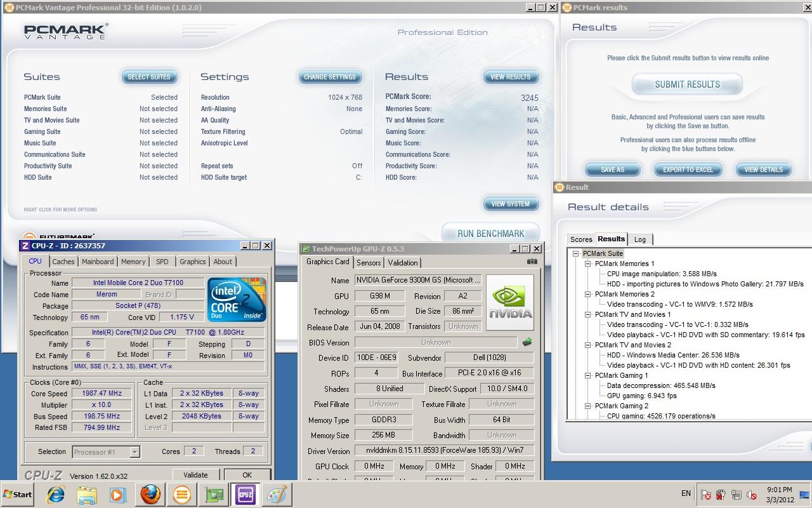Click the muted volume tray icon
Image resolution: width=812 pixels, height=508 pixels.
[752, 495]
